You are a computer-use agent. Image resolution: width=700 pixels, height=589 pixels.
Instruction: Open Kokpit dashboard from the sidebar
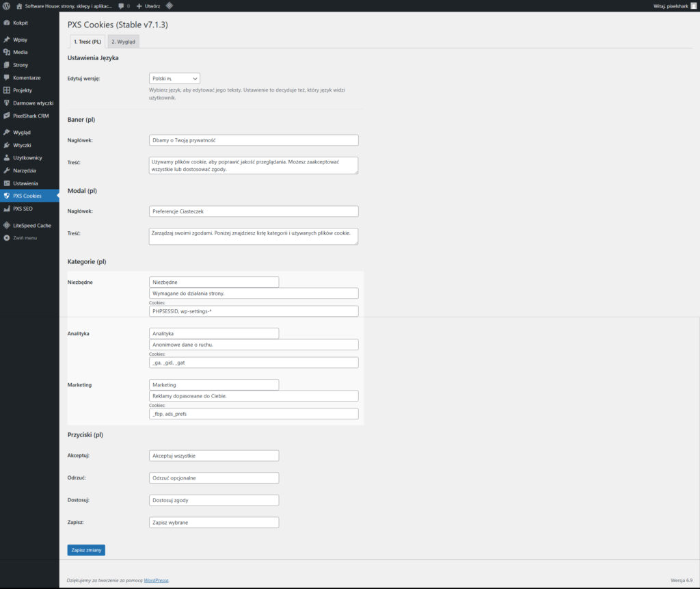click(21, 23)
